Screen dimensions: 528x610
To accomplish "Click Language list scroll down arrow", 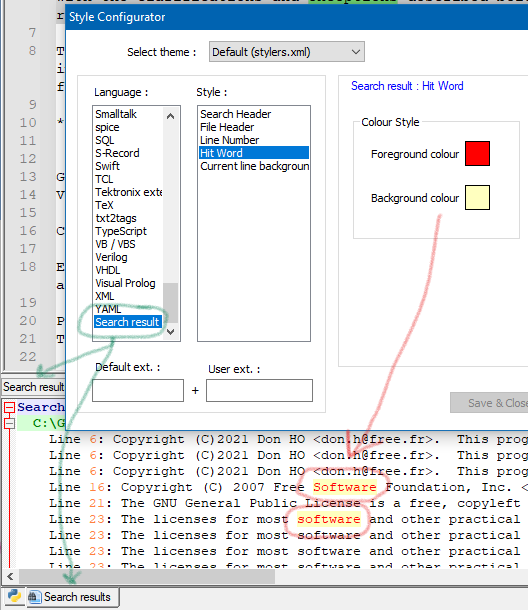I will pyautogui.click(x=170, y=331).
